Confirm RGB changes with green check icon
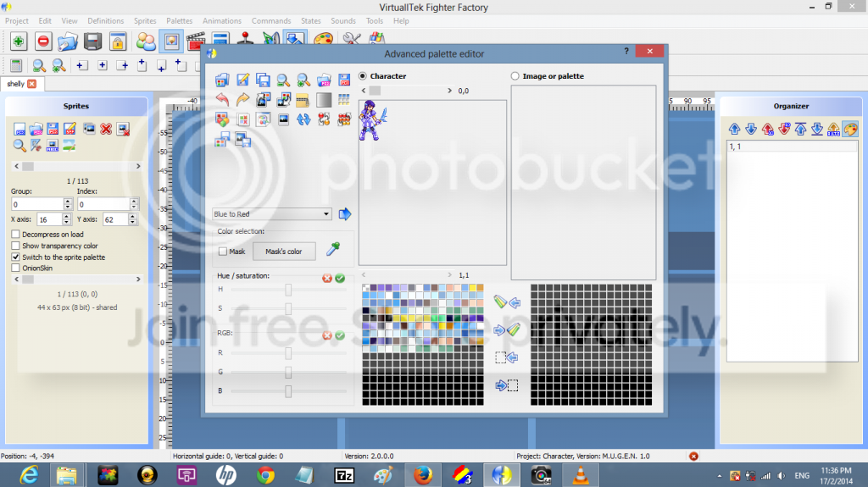 coord(340,335)
